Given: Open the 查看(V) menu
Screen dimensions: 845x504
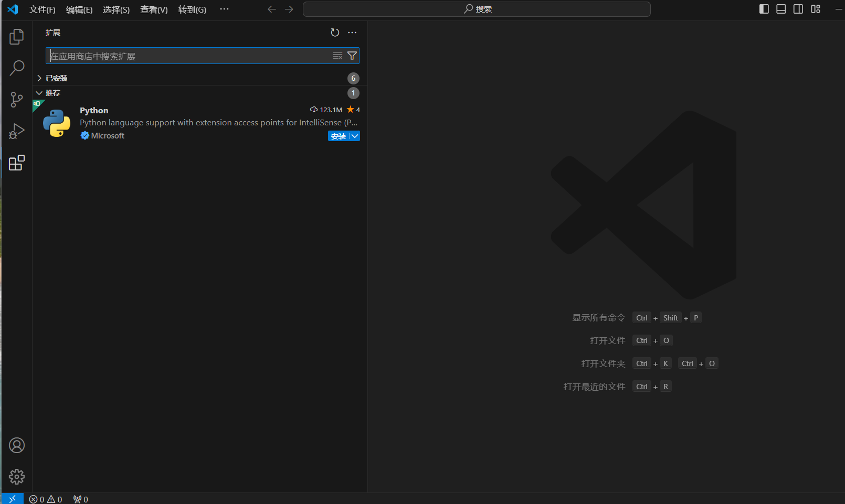Looking at the screenshot, I should (154, 9).
